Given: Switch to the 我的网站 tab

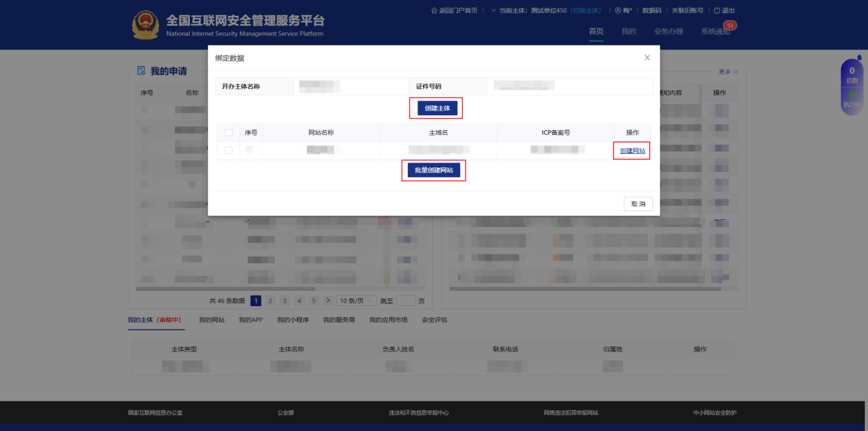Looking at the screenshot, I should (212, 320).
